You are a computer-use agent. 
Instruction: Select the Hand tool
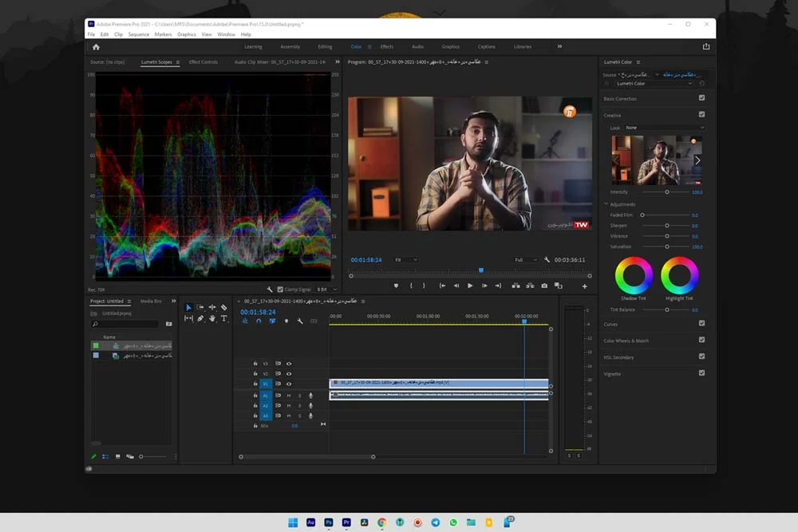(x=211, y=318)
